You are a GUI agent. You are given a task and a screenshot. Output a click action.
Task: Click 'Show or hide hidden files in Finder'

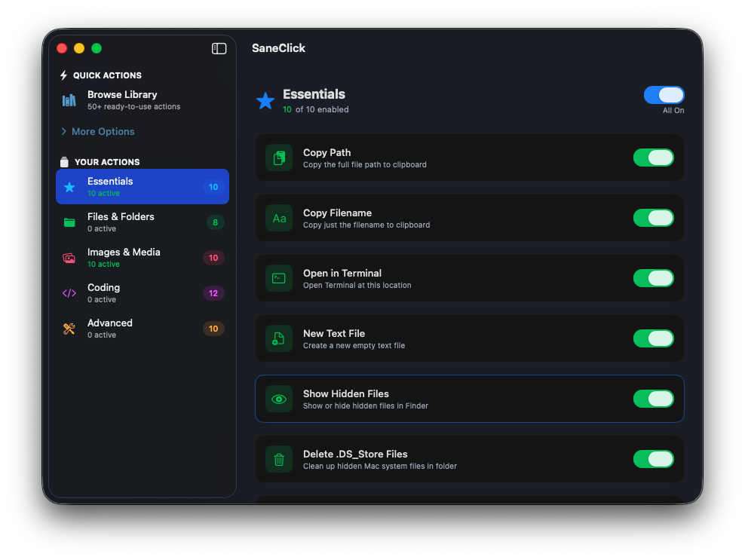366,406
